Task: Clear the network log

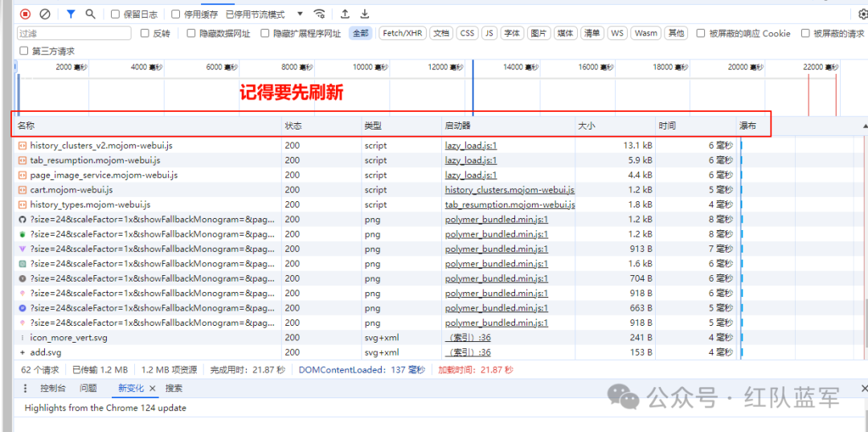Action: [45, 14]
